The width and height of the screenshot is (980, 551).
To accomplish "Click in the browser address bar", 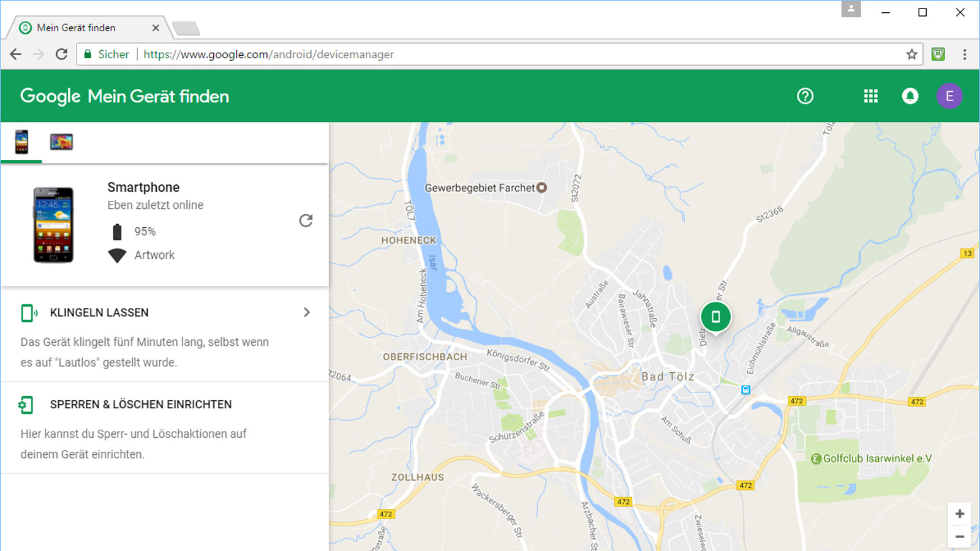I will click(429, 54).
